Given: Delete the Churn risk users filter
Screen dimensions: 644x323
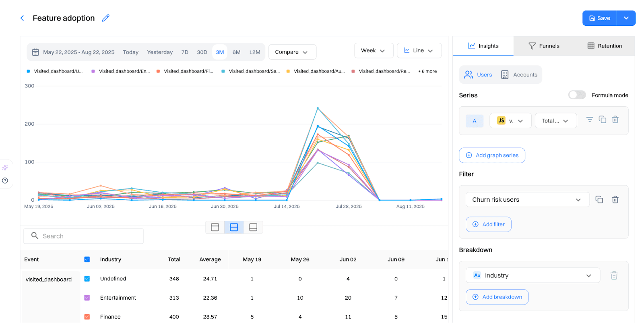Looking at the screenshot, I should pyautogui.click(x=615, y=200).
